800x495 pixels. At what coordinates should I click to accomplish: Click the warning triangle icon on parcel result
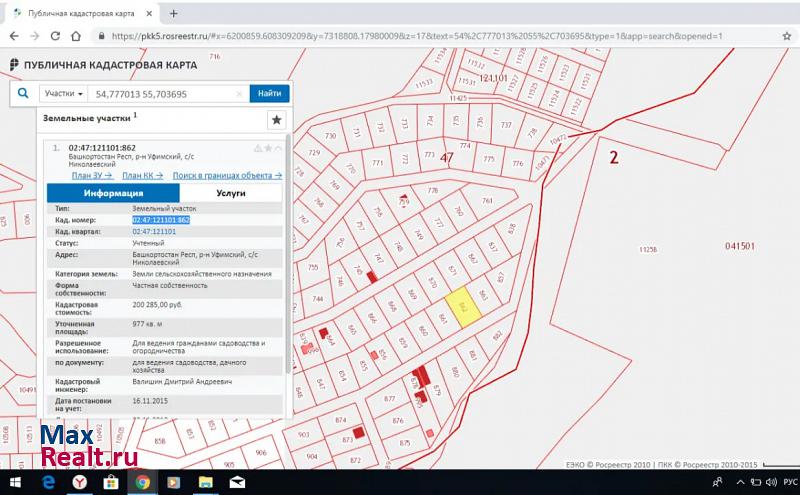(257, 148)
